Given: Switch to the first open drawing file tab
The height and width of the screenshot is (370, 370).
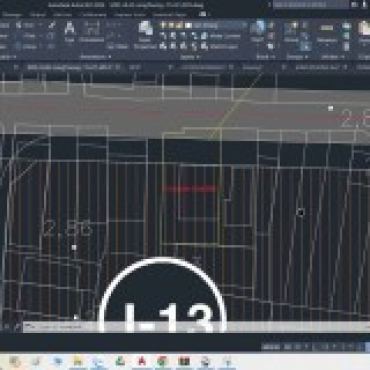Looking at the screenshot, I should (x=73, y=67).
